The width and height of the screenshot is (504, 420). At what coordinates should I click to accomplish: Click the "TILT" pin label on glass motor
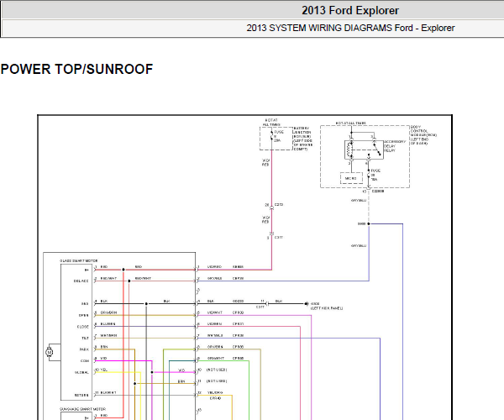click(85, 338)
